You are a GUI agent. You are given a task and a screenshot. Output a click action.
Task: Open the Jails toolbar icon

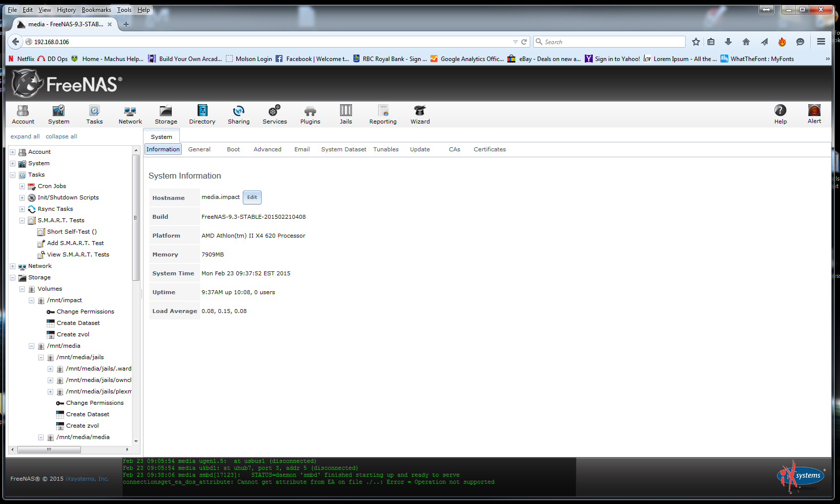[346, 115]
